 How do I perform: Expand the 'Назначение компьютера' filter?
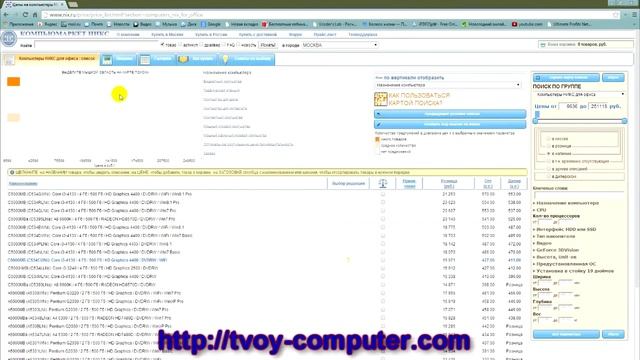click(566, 203)
